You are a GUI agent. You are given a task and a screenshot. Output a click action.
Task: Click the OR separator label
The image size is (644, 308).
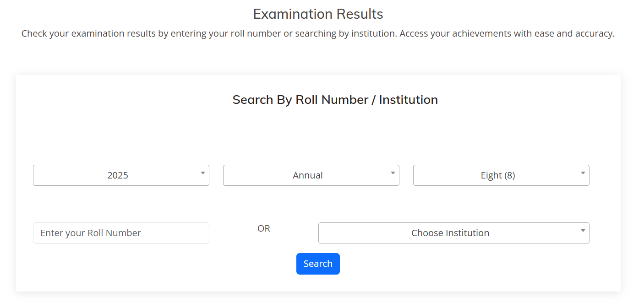click(x=264, y=228)
